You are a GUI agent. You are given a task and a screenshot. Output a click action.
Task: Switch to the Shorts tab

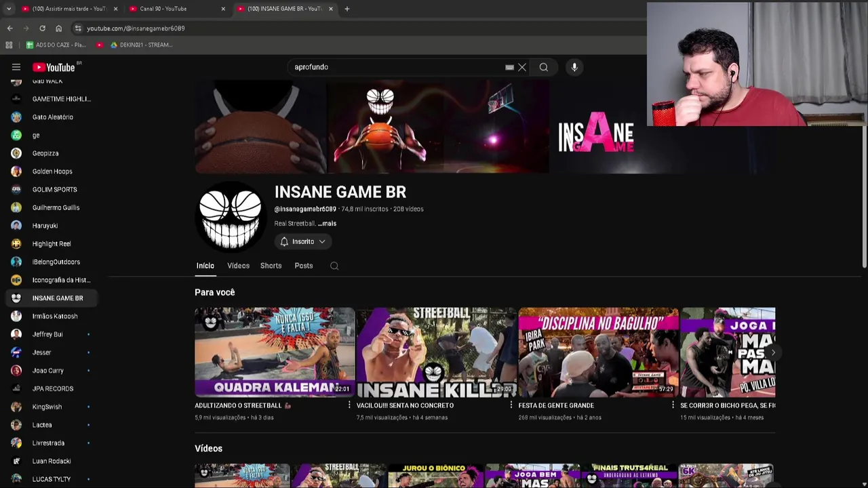271,266
